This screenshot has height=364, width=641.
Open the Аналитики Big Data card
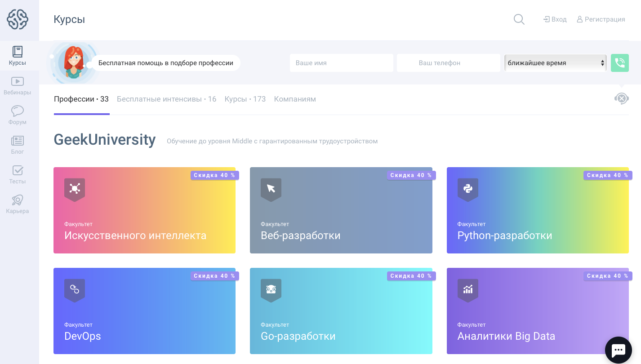pyautogui.click(x=538, y=311)
